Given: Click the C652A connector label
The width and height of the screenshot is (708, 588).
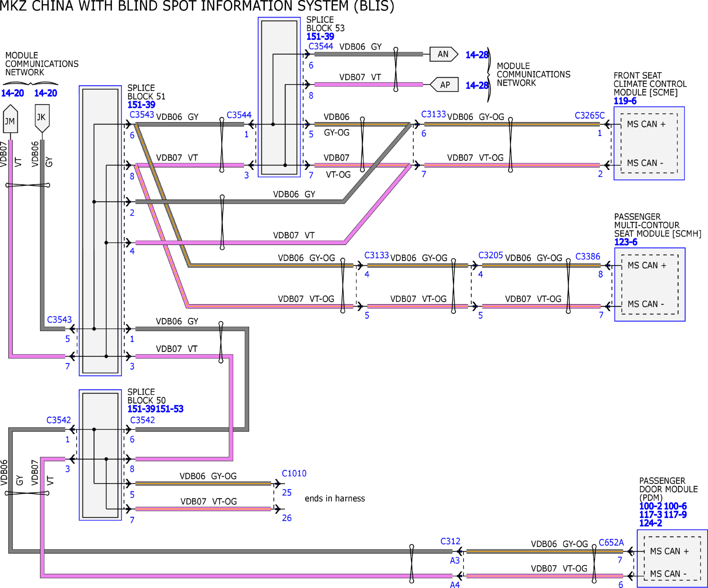Looking at the screenshot, I should click(x=611, y=543).
